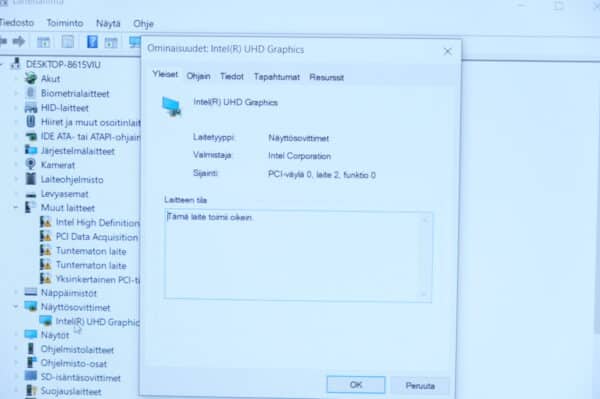Expand the HID-laitteet category
Image resolution: width=600 pixels, height=399 pixels.
16,108
